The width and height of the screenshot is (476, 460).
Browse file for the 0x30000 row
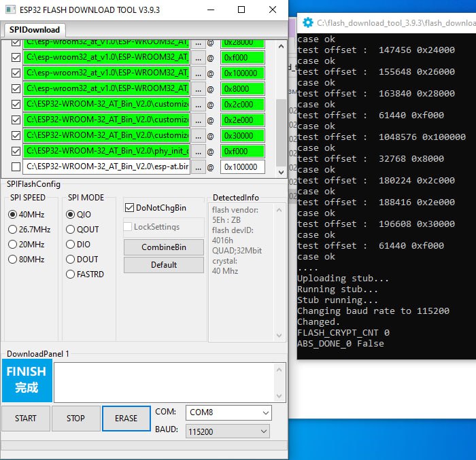tap(199, 136)
